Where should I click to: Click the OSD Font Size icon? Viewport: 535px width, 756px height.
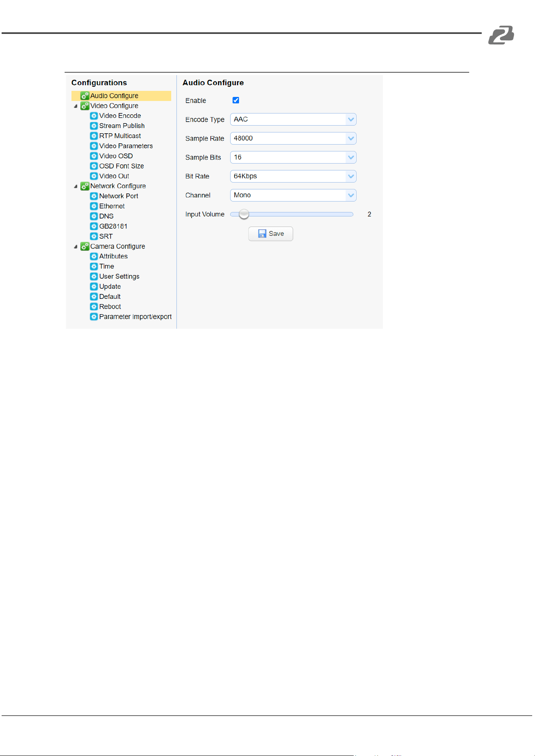pyautogui.click(x=94, y=166)
